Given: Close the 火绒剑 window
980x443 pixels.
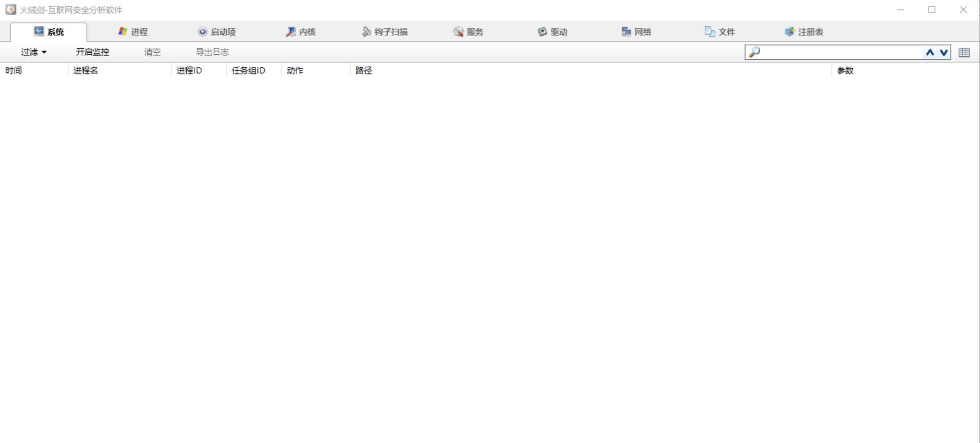Looking at the screenshot, I should pyautogui.click(x=963, y=10).
